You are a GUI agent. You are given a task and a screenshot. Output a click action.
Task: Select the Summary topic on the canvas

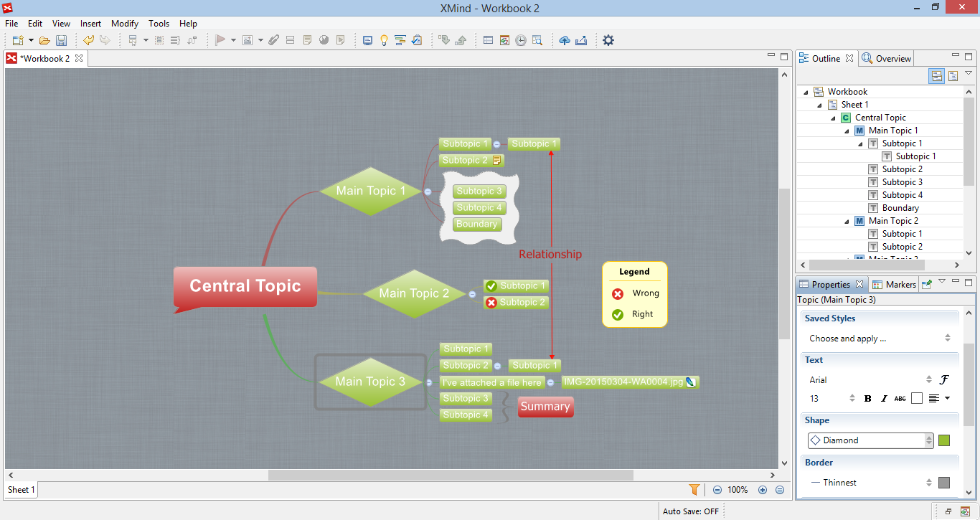pyautogui.click(x=545, y=407)
